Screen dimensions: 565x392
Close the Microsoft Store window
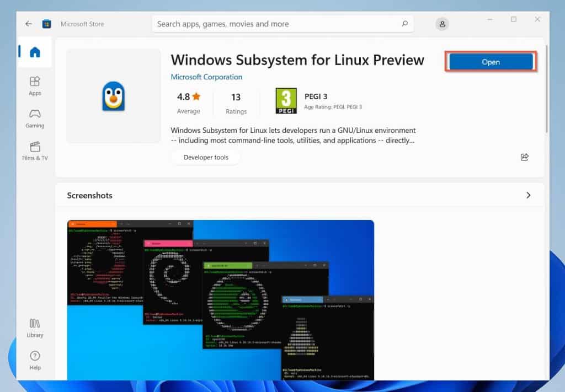click(x=537, y=19)
